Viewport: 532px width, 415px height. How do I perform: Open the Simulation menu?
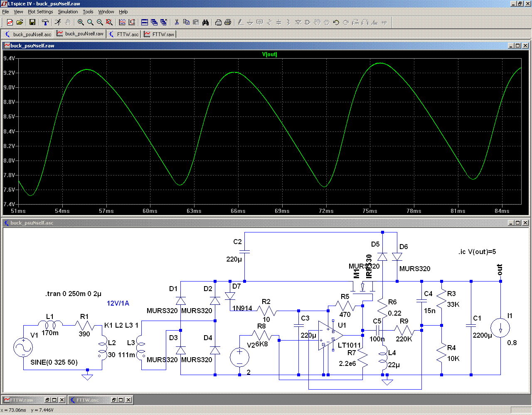coord(68,12)
